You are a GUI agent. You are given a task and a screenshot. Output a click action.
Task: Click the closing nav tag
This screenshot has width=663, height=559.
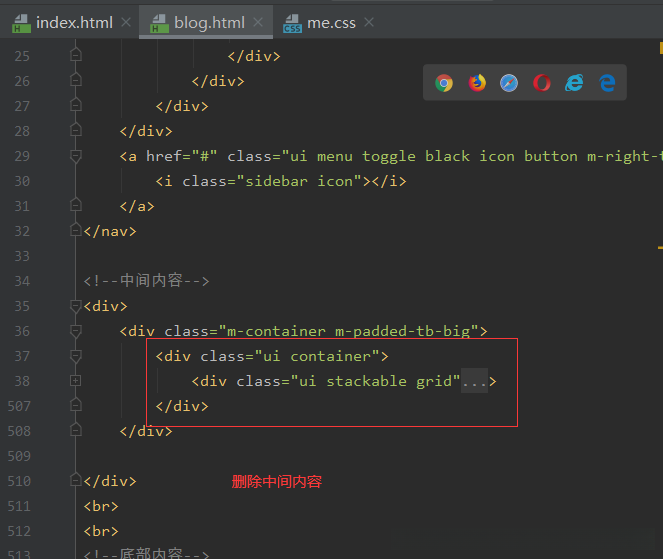(x=110, y=231)
